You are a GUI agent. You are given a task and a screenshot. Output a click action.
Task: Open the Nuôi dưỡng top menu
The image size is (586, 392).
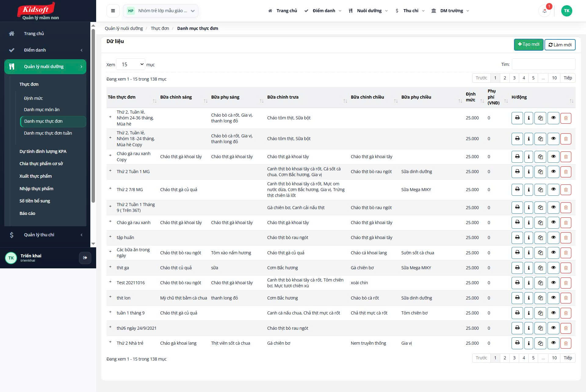369,11
